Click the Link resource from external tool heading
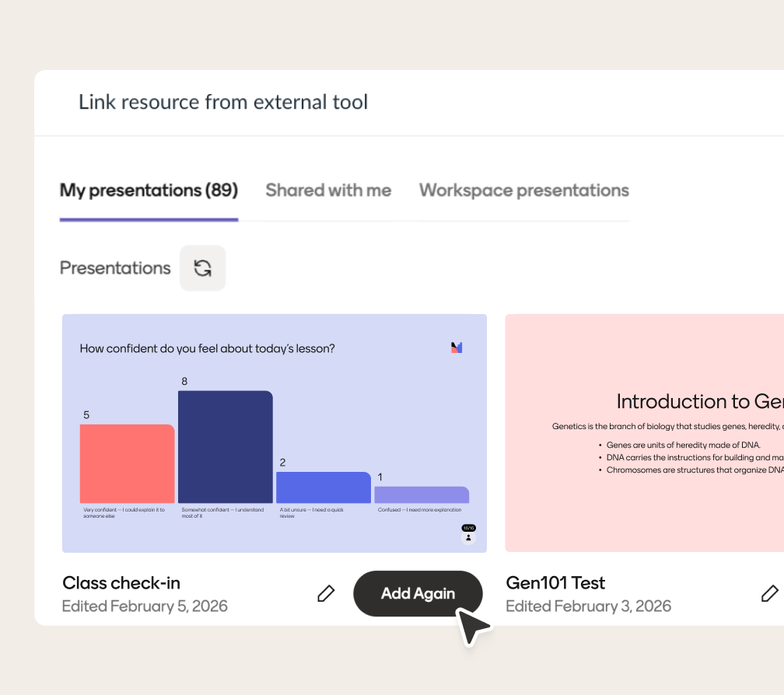The height and width of the screenshot is (695, 784). [223, 102]
